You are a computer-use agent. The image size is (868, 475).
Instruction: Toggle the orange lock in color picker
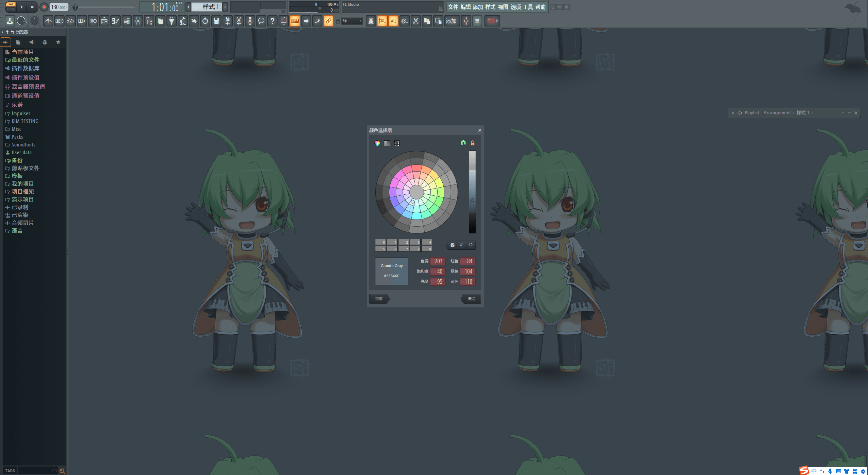pyautogui.click(x=472, y=143)
